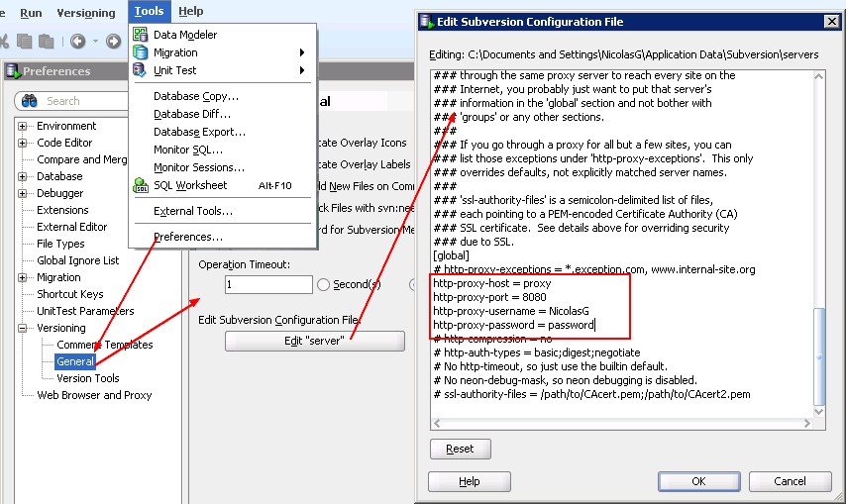846x504 pixels.
Task: Click the Migration menu icon
Action: (x=141, y=52)
